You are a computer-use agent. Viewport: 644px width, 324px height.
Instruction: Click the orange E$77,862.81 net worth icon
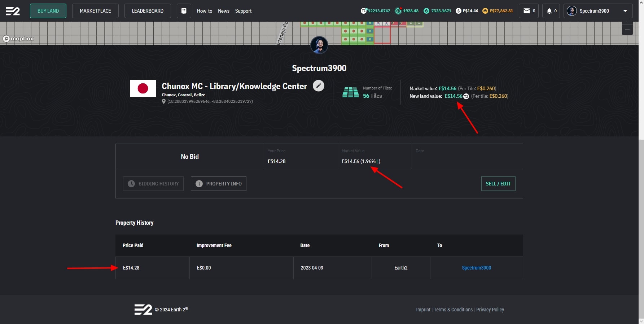point(485,11)
